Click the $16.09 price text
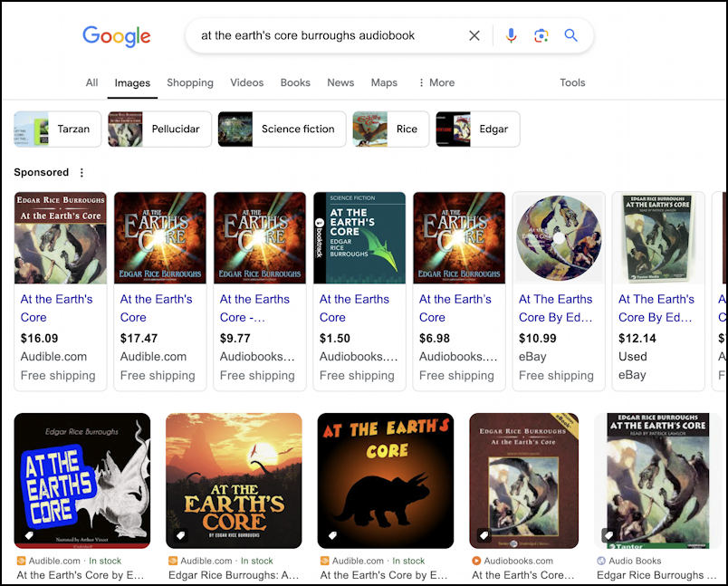The width and height of the screenshot is (728, 586). pyautogui.click(x=40, y=339)
